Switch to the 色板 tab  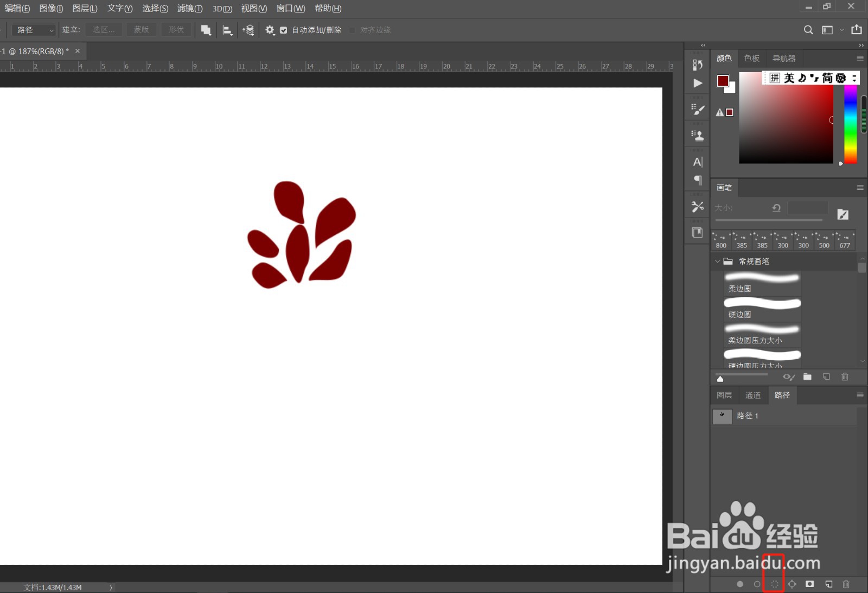752,58
